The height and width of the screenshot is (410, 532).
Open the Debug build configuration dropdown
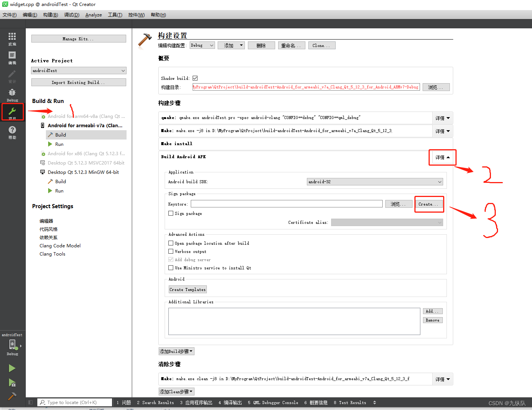[x=202, y=46]
